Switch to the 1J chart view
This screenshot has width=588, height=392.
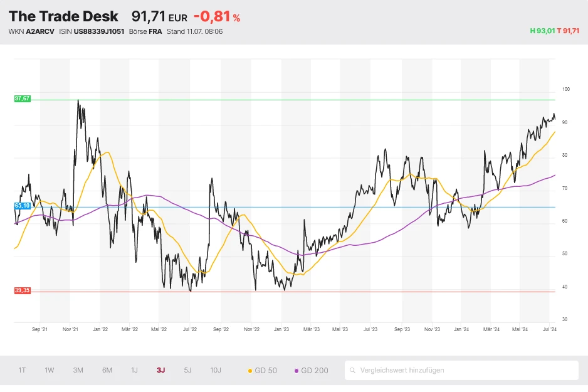[134, 371]
